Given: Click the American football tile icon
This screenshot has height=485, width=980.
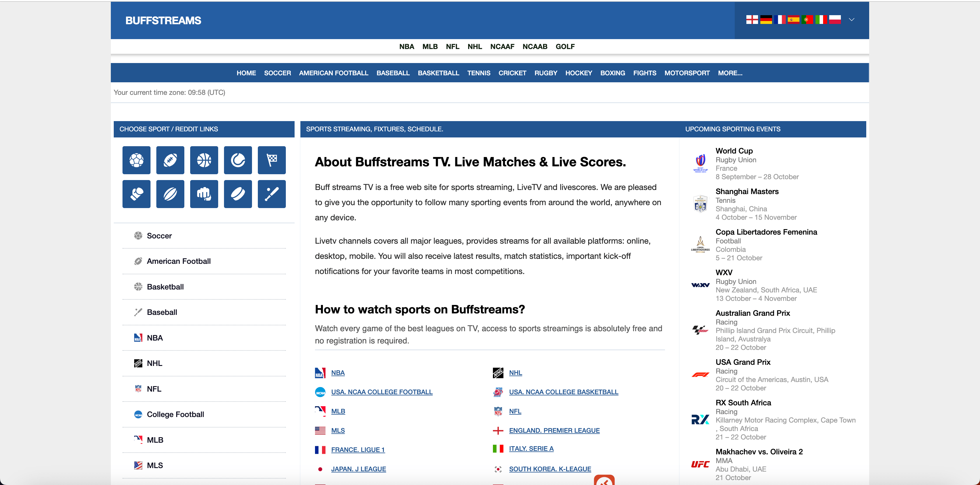Looking at the screenshot, I should [170, 160].
